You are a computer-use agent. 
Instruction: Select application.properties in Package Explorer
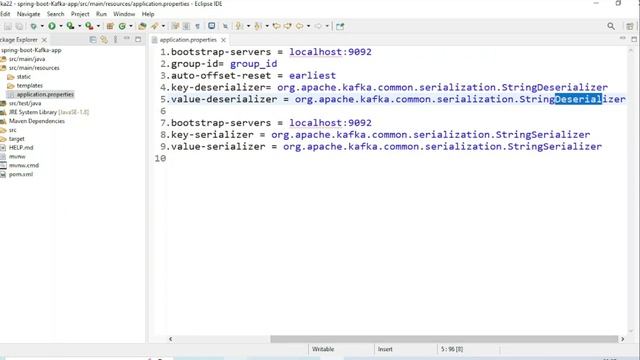[x=45, y=94]
